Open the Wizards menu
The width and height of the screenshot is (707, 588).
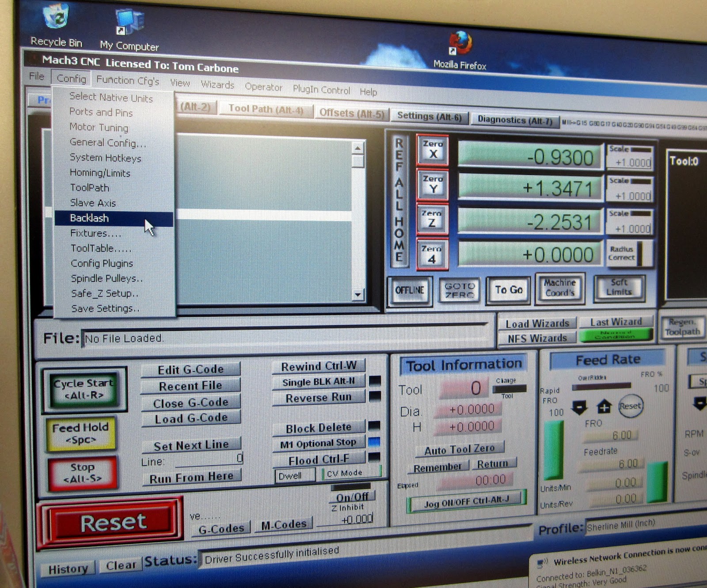point(217,85)
